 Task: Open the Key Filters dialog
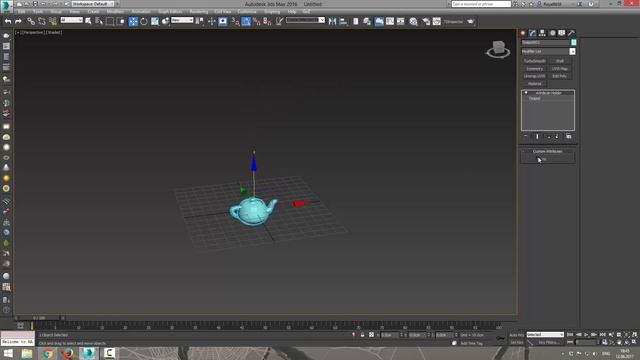(x=549, y=342)
